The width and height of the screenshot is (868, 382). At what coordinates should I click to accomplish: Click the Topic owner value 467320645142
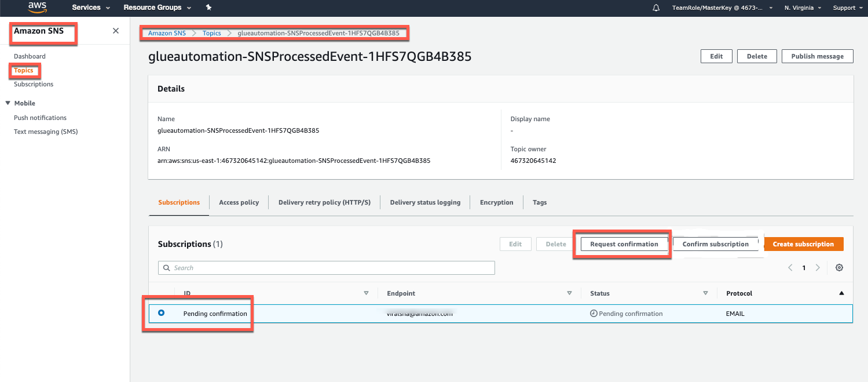533,161
